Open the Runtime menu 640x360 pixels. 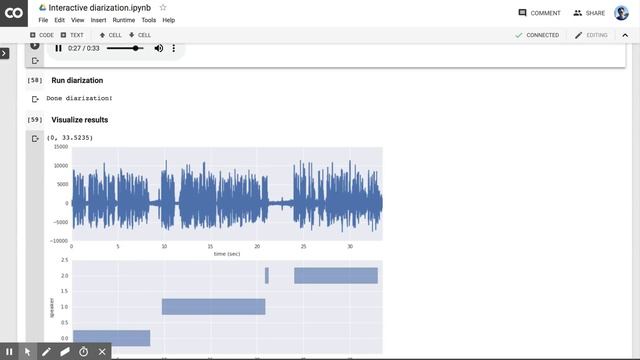124,20
